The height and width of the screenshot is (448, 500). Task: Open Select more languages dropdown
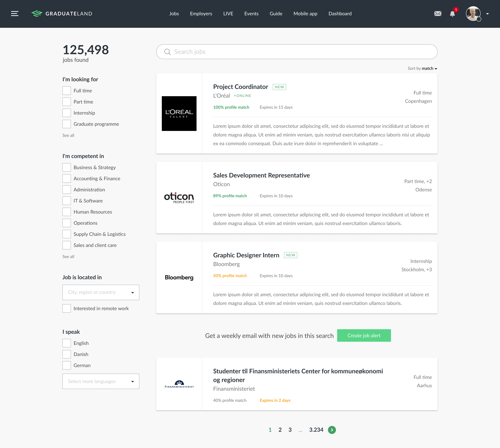[x=101, y=381]
